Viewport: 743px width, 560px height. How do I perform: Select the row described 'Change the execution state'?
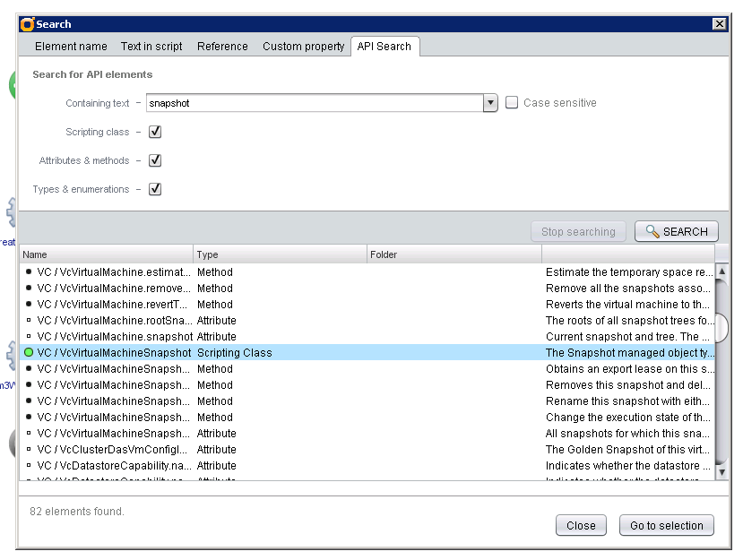click(x=367, y=417)
